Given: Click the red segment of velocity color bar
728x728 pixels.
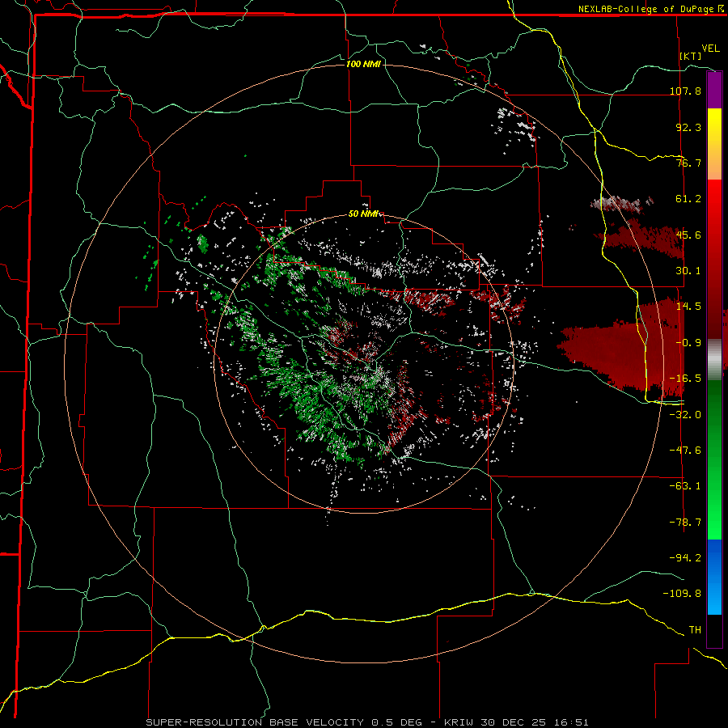Looking at the screenshot, I should click(714, 259).
